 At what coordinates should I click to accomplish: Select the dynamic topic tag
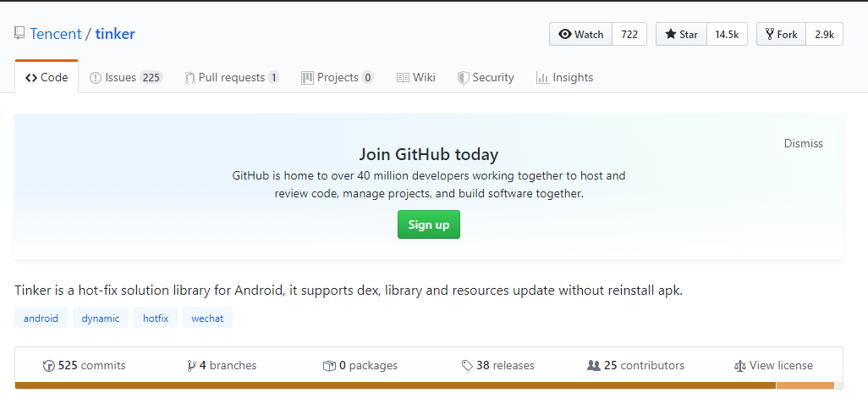pos(100,318)
